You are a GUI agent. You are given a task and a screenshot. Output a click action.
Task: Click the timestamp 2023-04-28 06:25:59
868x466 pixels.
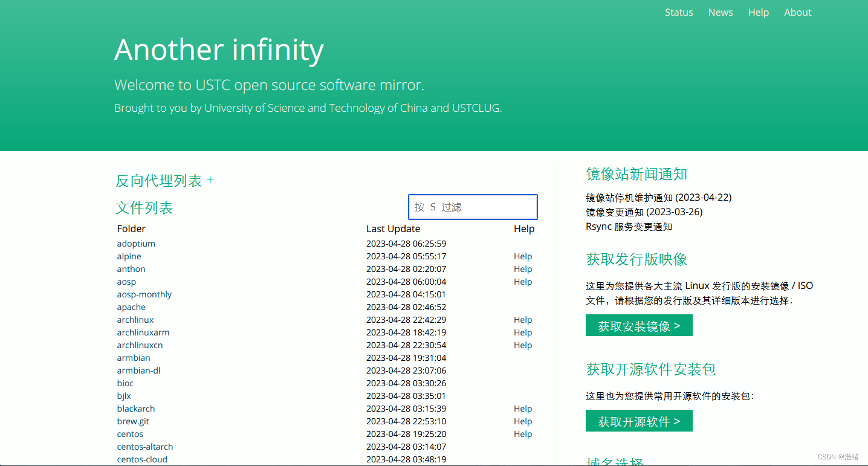[x=406, y=244]
